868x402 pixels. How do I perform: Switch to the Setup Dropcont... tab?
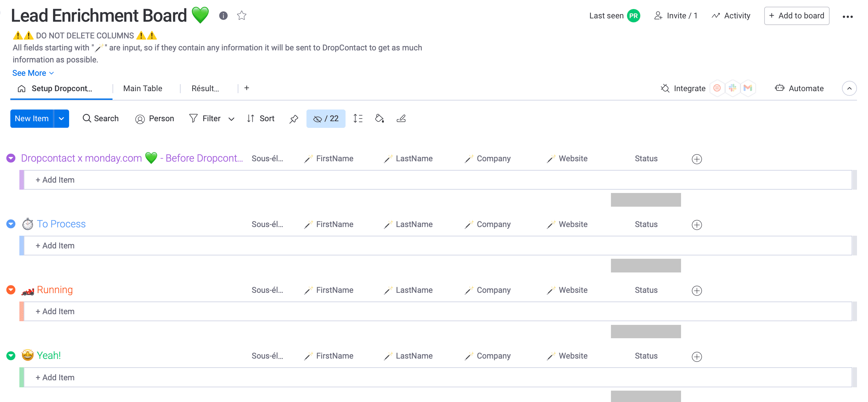coord(61,88)
